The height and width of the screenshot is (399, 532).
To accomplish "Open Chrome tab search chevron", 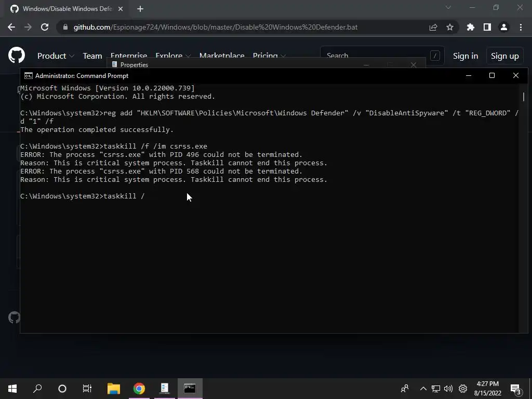I will pos(448,7).
